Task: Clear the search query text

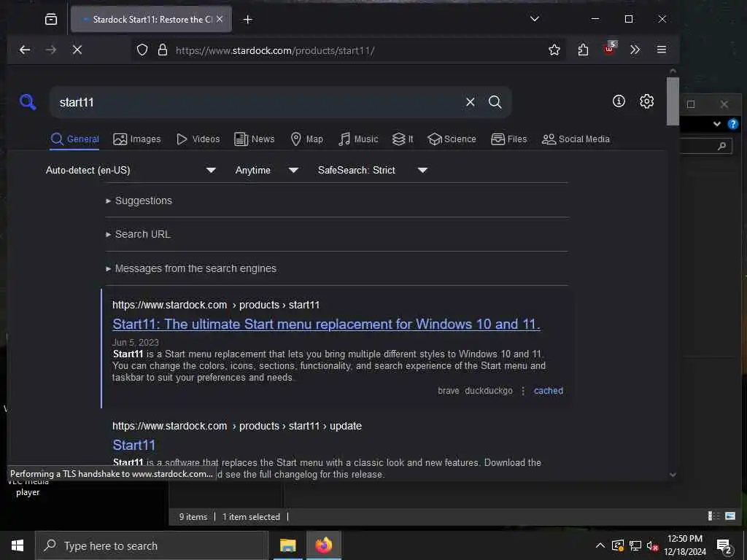Action: 471,102
